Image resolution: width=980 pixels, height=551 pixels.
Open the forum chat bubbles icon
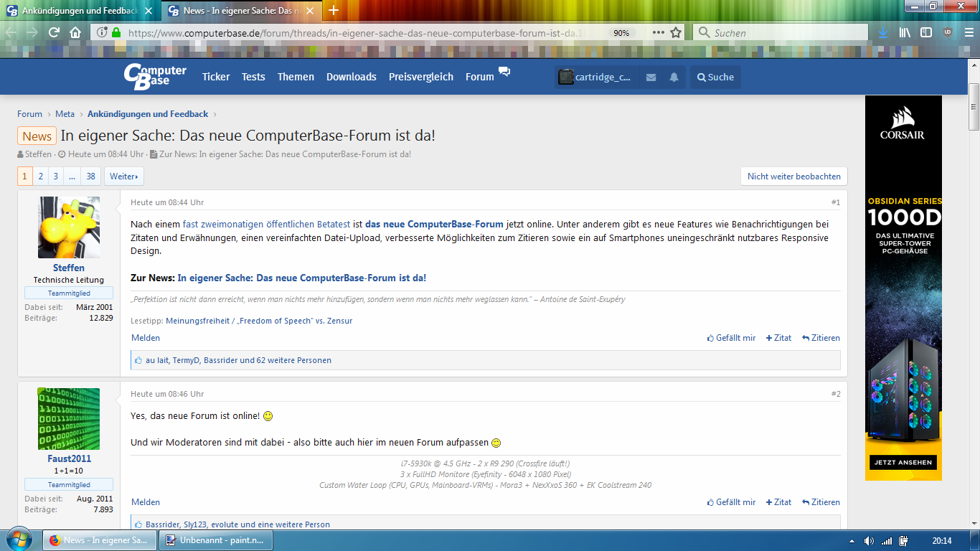pyautogui.click(x=504, y=72)
